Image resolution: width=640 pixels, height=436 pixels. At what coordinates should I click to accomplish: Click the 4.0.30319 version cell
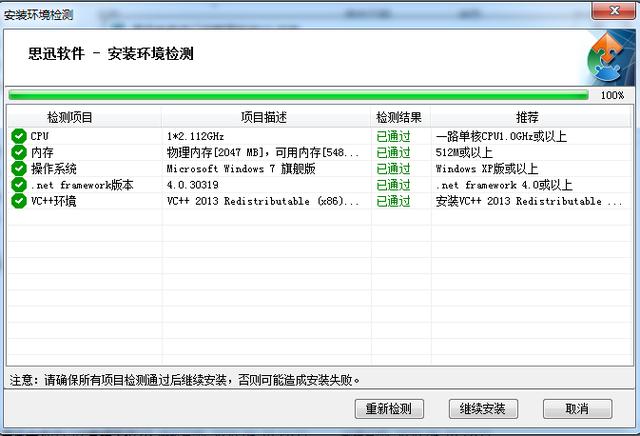(193, 185)
